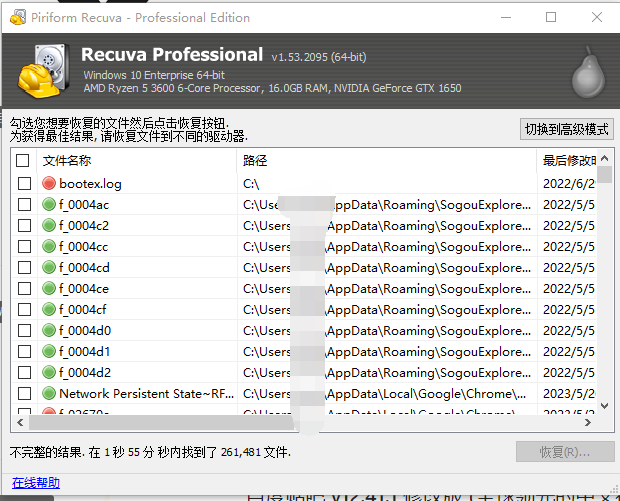
Task: Click the red status icon of bootex.log
Action: click(x=49, y=183)
